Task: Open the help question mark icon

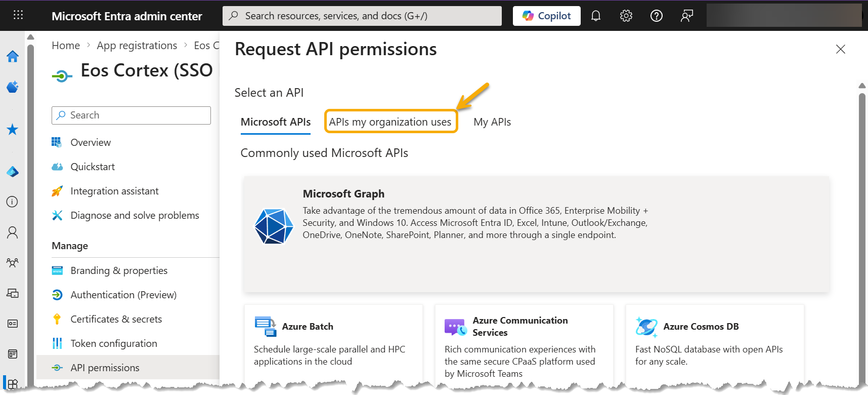Action: click(x=657, y=16)
